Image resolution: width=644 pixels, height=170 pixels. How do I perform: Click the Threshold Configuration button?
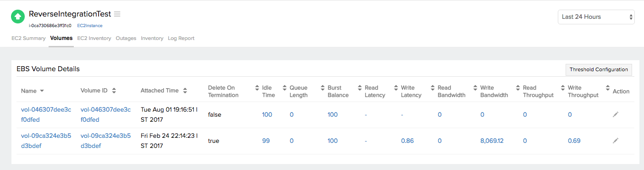click(599, 70)
